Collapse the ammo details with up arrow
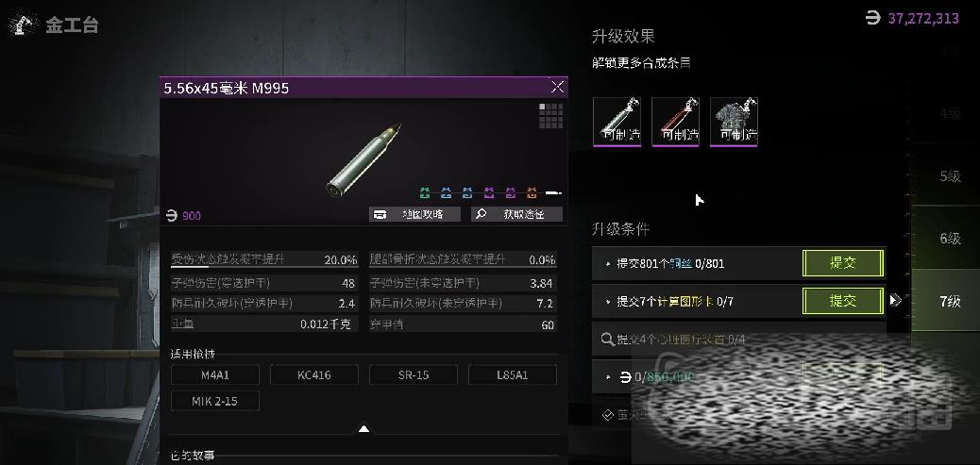 (x=363, y=429)
